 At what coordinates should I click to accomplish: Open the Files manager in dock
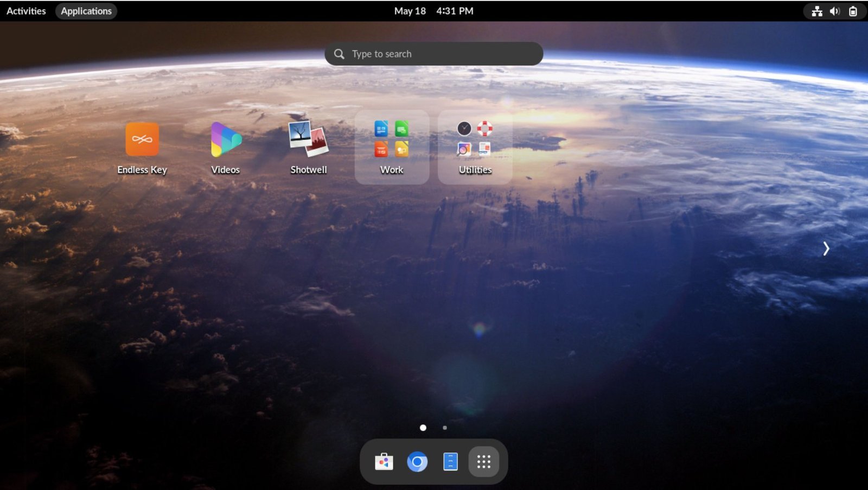[450, 462]
